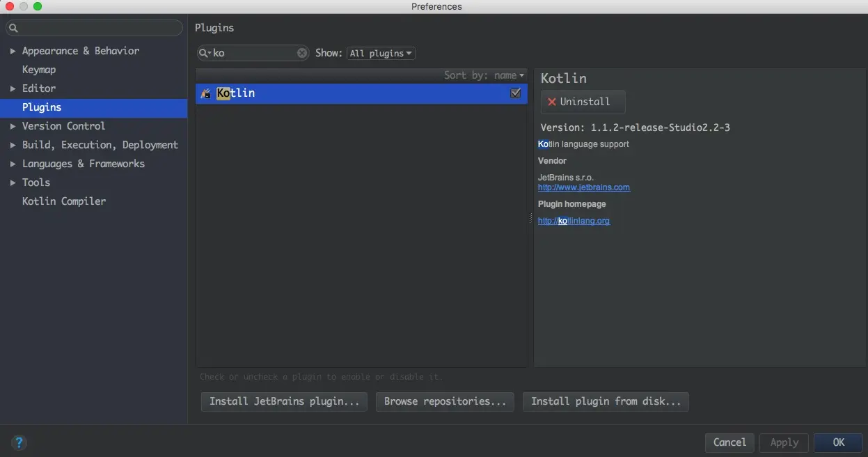Select Version Control category label

click(63, 126)
